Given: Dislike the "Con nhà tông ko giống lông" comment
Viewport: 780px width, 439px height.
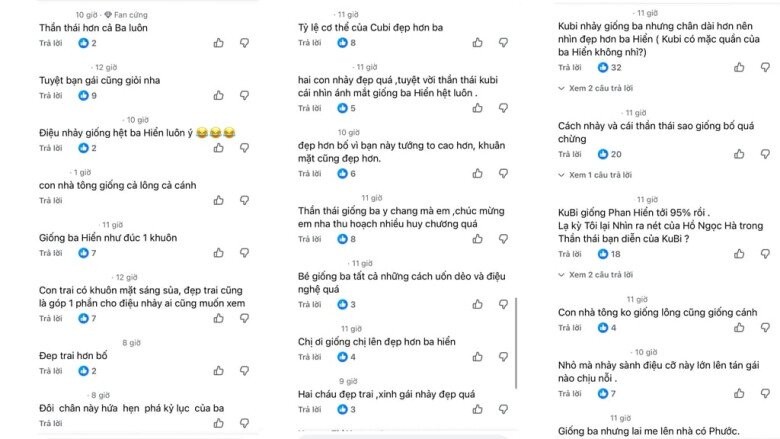Looking at the screenshot, I should click(x=764, y=328).
